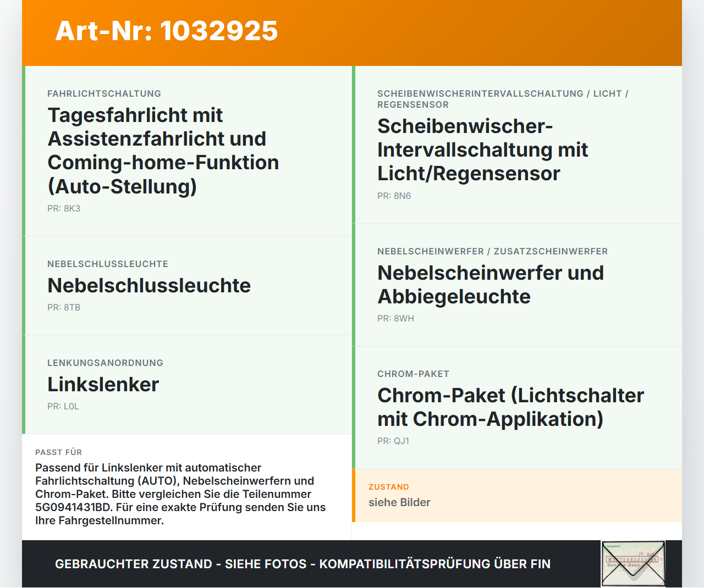Screen dimensions: 704x588
Task: Select the PR: 8K3 code
Action: (x=64, y=208)
